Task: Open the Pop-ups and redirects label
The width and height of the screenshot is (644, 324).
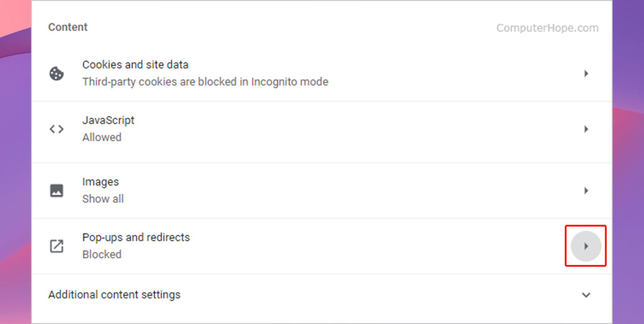Action: (136, 237)
